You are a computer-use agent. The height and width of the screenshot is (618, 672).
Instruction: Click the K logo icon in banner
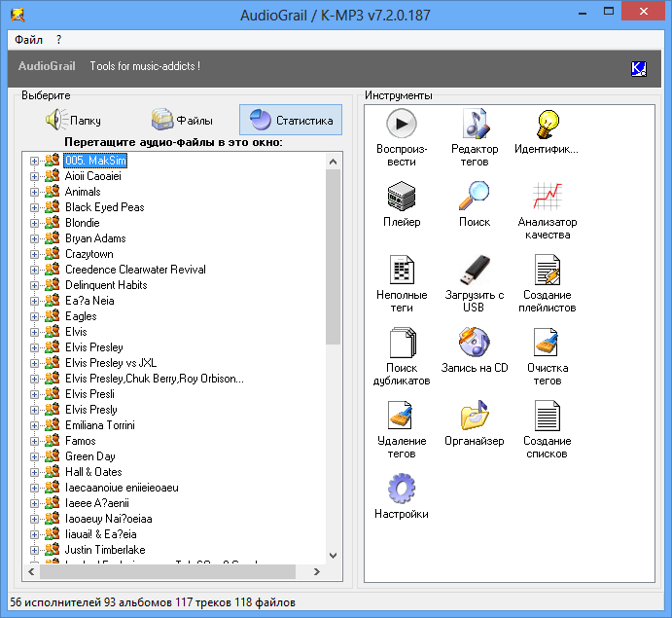click(639, 69)
